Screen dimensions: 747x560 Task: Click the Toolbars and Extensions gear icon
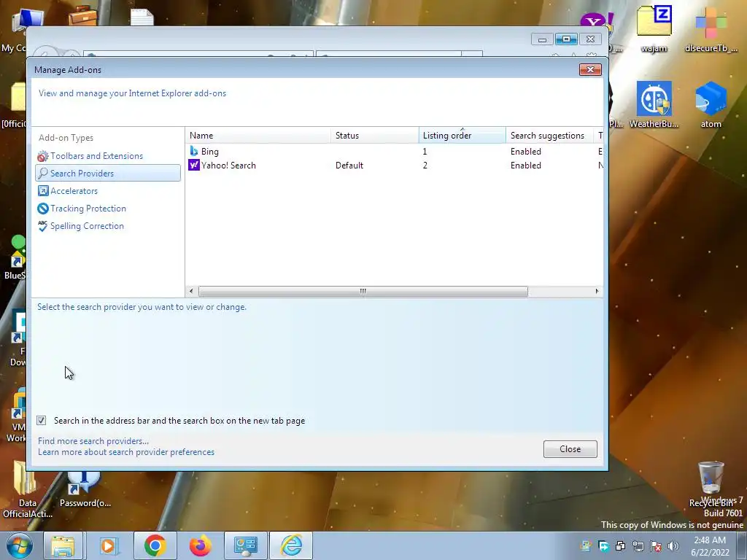click(x=43, y=156)
